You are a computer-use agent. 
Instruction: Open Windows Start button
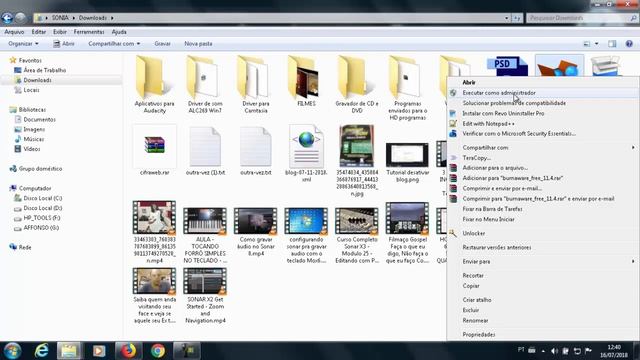click(x=12, y=351)
